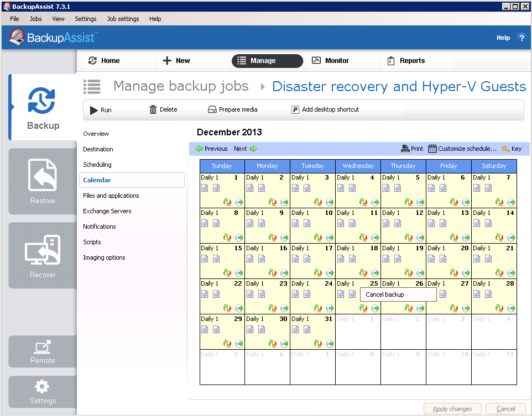Delete the backup job
The width and height of the screenshot is (532, 416).
(x=163, y=109)
